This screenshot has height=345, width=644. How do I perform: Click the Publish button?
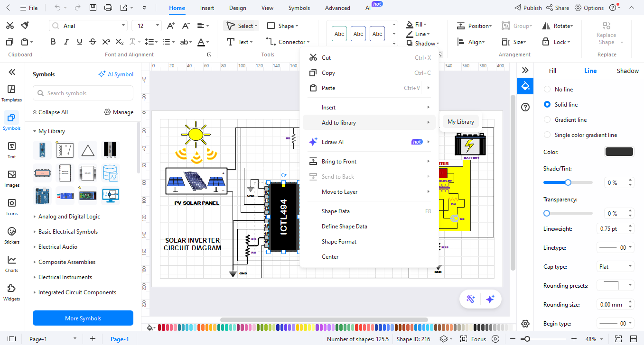point(528,8)
